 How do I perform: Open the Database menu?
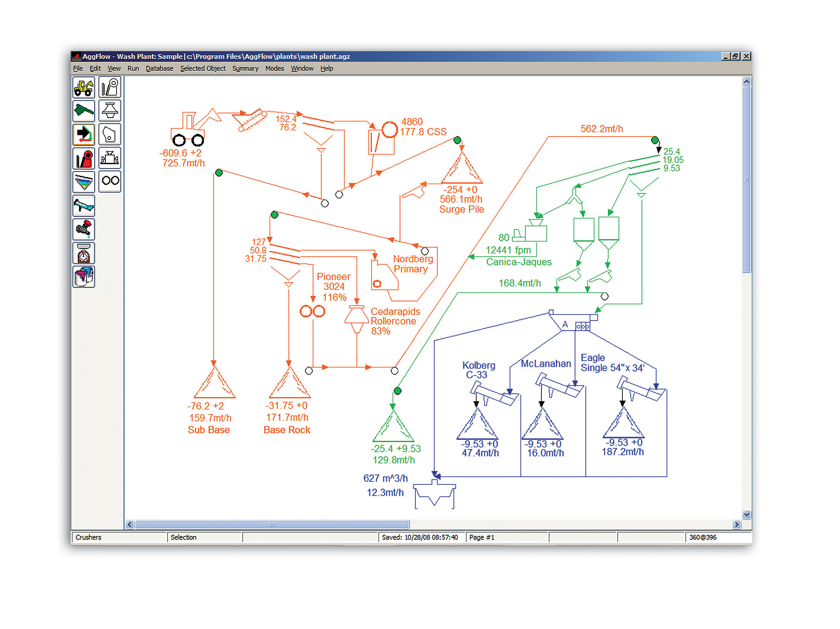point(160,68)
